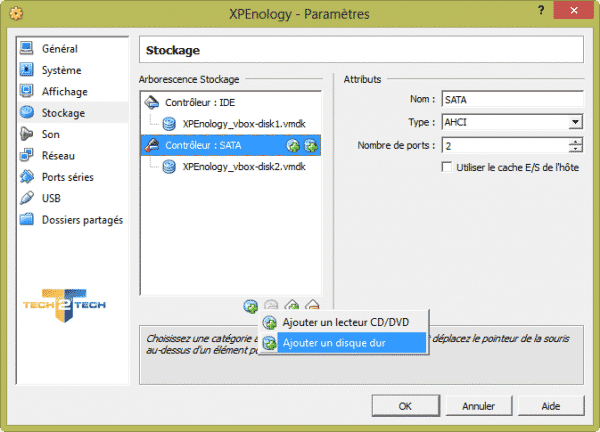Select the Stockage category

click(73, 113)
